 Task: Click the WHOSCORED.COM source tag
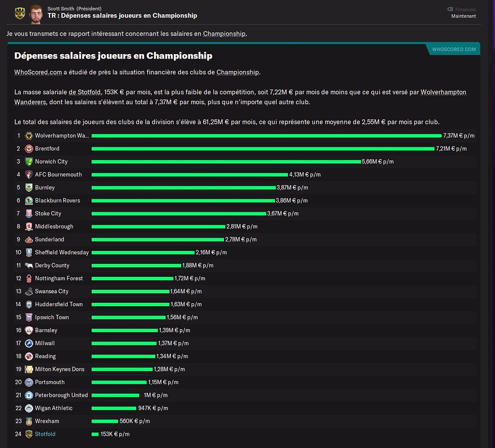click(453, 50)
